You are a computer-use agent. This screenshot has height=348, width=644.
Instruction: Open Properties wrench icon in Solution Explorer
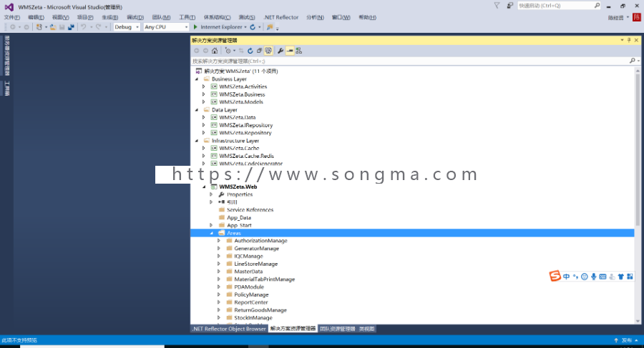tap(280, 51)
